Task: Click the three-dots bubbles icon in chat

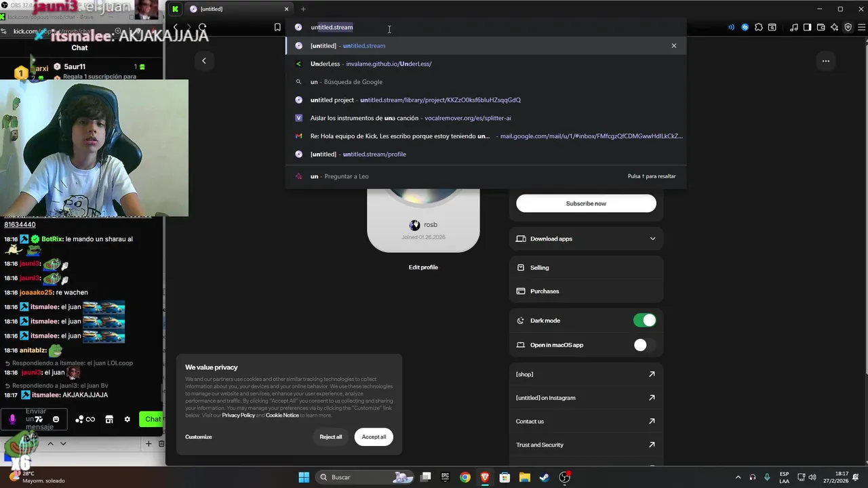Action: [x=79, y=420]
